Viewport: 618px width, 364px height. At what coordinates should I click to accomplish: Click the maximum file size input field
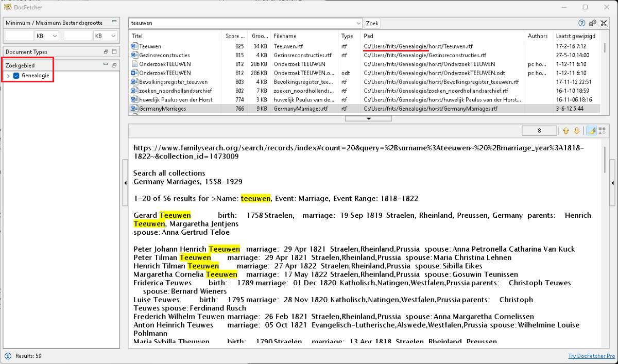[x=78, y=36]
